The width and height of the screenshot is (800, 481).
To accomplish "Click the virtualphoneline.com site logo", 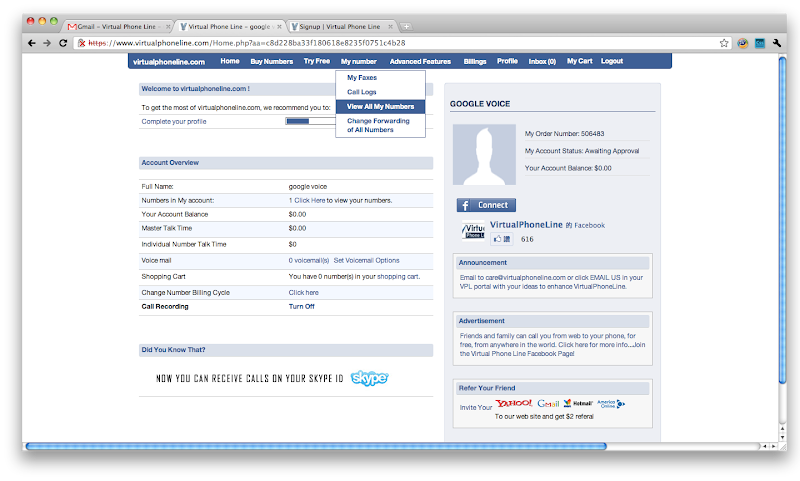I will tap(169, 62).
